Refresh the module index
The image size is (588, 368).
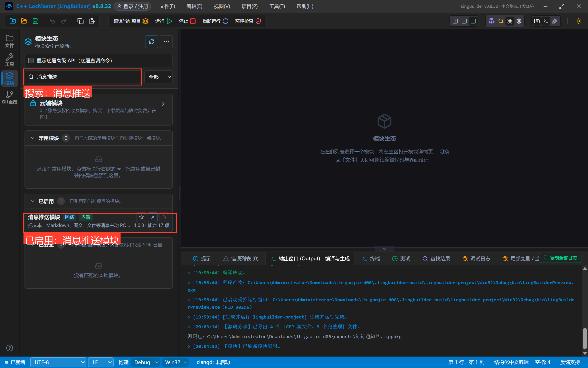[x=151, y=42]
